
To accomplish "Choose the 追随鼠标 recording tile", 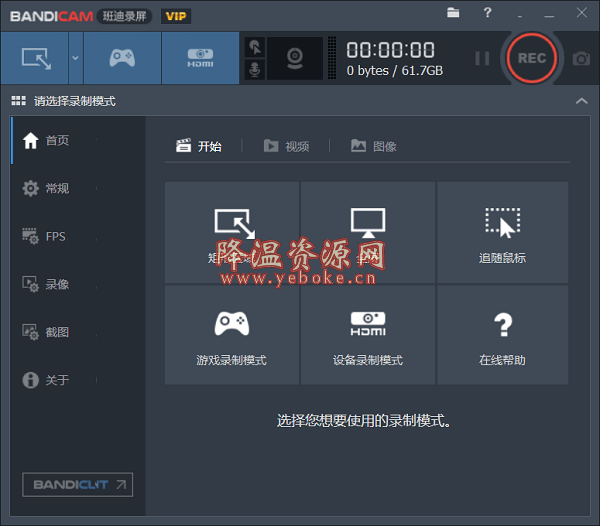I will tap(502, 233).
